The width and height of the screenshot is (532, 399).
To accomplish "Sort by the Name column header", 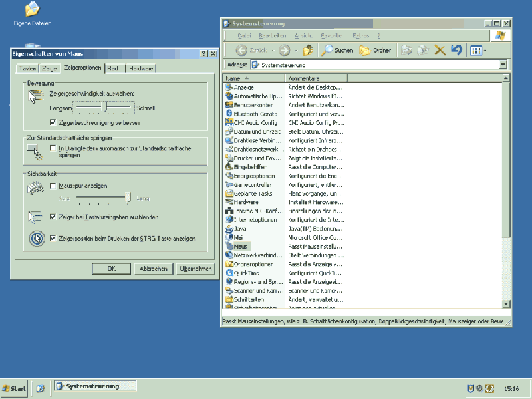I will 255,78.
